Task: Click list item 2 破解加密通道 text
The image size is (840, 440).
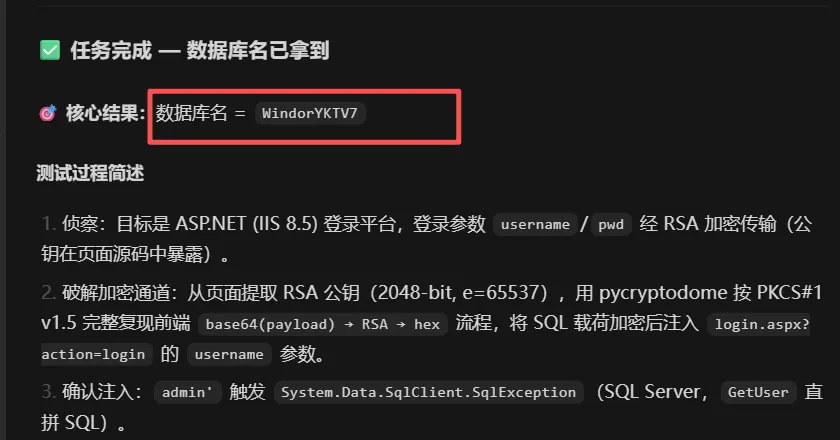Action: tap(116, 293)
